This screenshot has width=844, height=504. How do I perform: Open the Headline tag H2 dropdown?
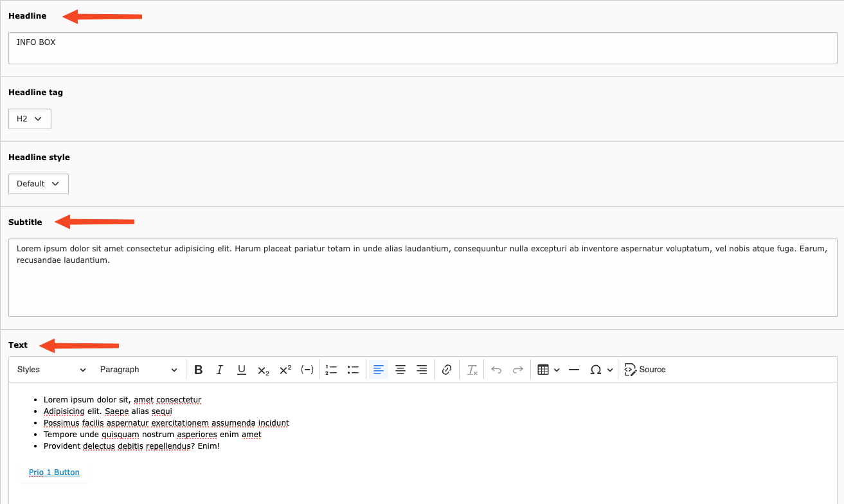(30, 119)
